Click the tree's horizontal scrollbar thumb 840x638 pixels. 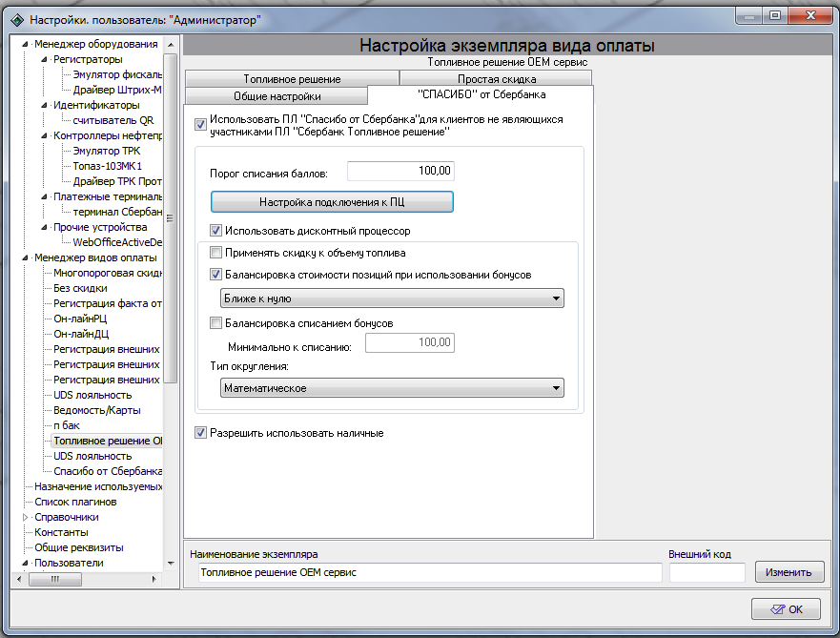(x=55, y=579)
